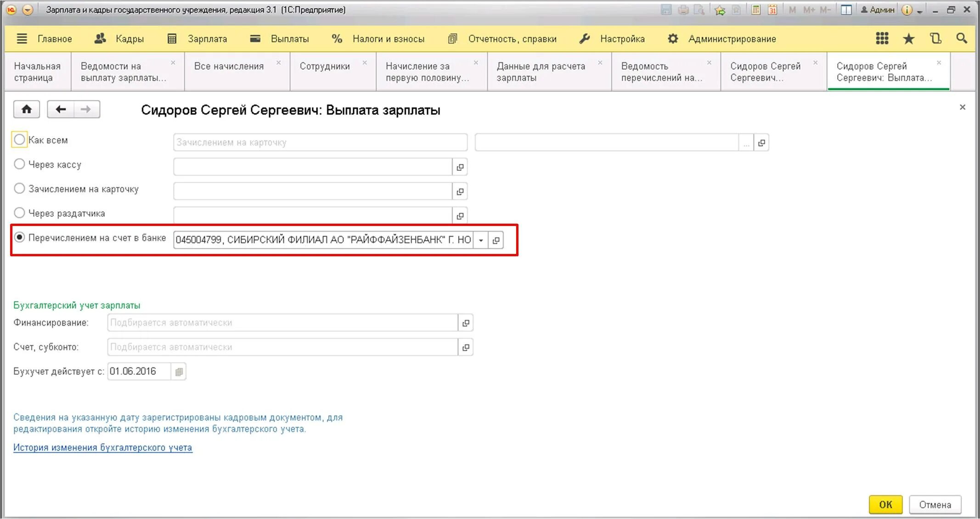Choose the Как всем radio button

(x=19, y=140)
